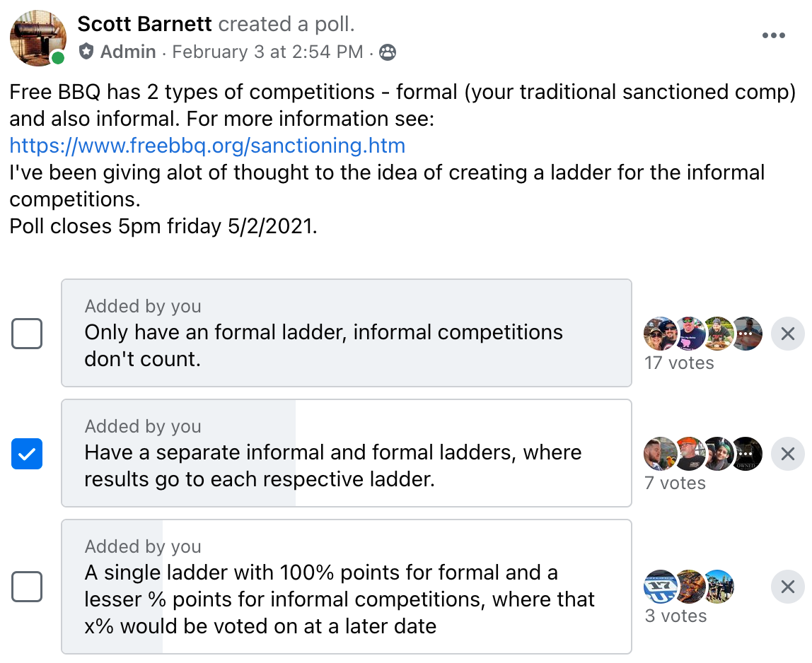Screen dimensions: 812x663
Task: Click the Admin shield badge icon
Action: click(86, 52)
